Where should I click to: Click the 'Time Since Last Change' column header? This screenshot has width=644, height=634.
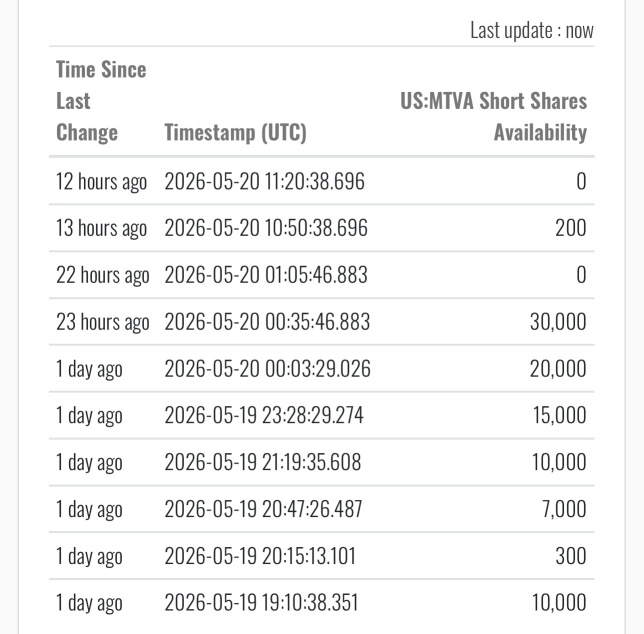point(101,101)
